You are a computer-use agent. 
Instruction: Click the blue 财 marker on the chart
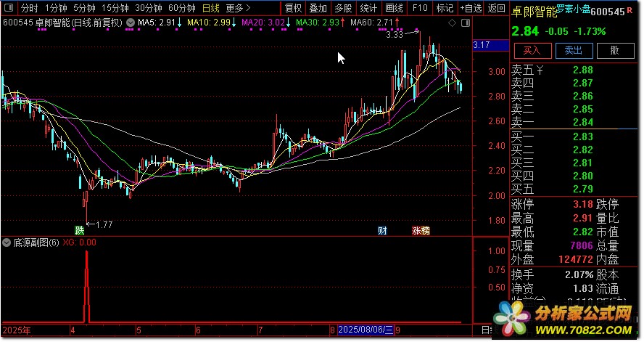pyautogui.click(x=383, y=231)
